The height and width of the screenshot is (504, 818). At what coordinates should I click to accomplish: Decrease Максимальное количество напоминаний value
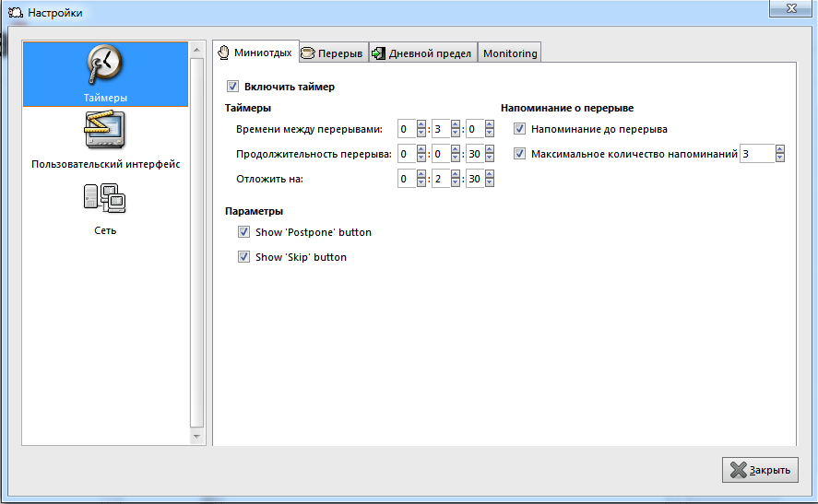click(780, 158)
